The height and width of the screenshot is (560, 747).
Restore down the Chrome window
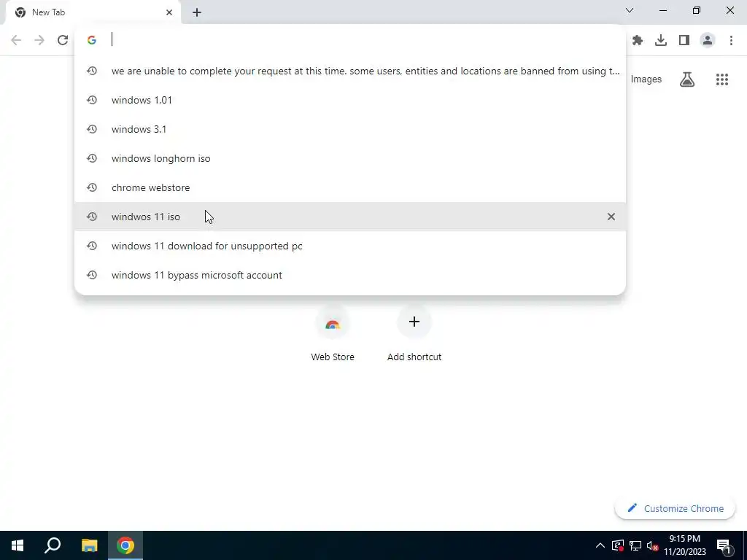pos(697,10)
